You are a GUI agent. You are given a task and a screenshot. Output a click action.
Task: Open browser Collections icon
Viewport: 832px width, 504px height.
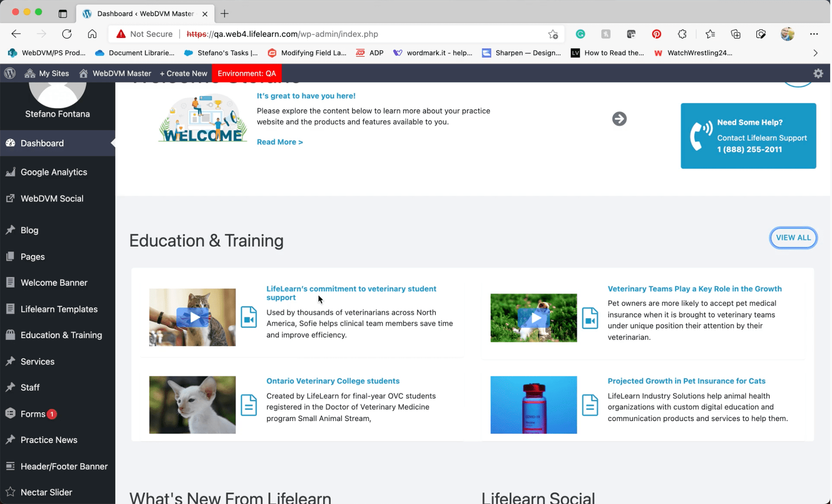point(735,34)
